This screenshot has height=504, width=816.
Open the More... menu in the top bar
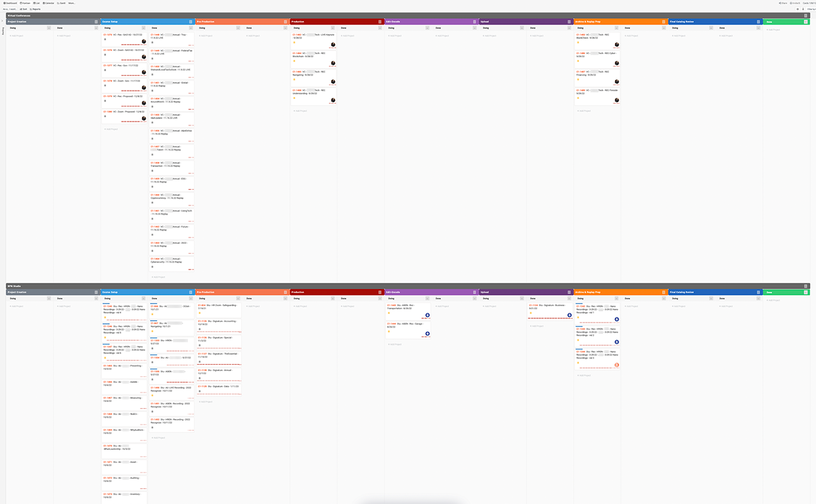(x=71, y=3)
